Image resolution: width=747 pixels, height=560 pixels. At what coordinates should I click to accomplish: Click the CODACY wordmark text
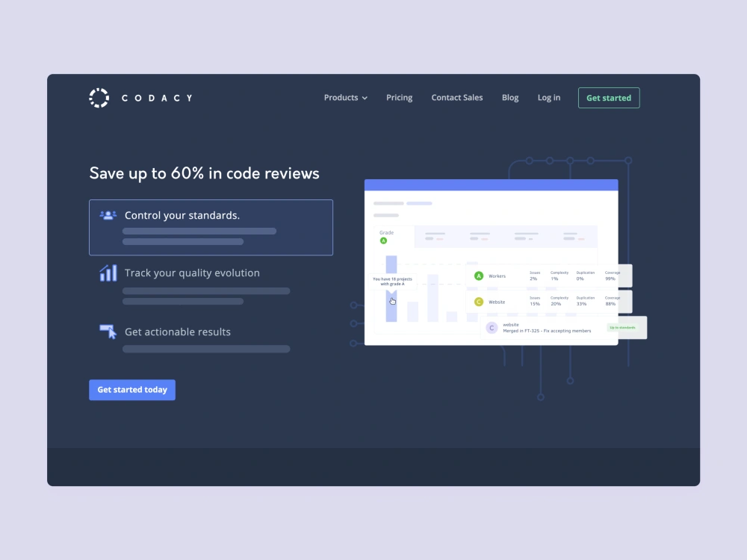pyautogui.click(x=157, y=98)
